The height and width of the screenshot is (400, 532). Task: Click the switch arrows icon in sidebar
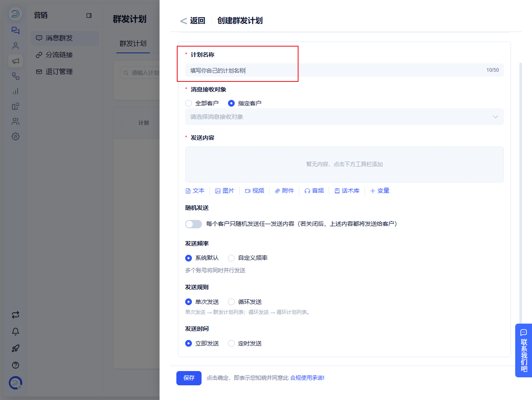point(16,315)
